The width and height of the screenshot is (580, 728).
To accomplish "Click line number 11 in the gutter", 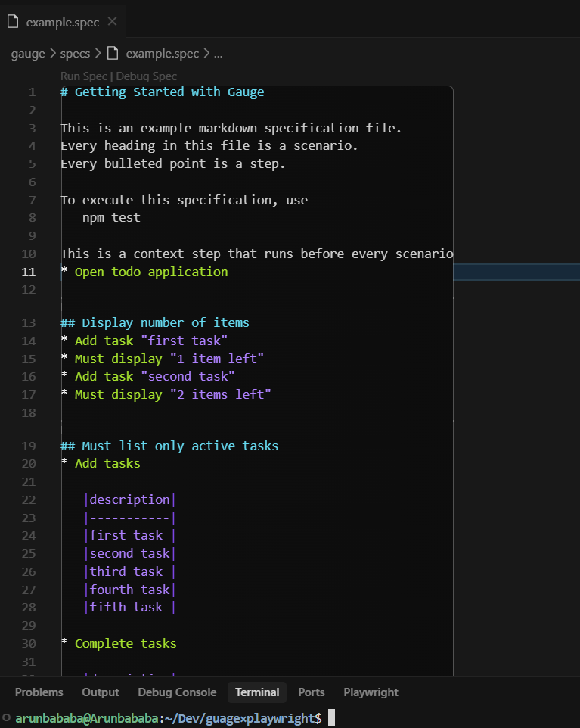I will 28,272.
